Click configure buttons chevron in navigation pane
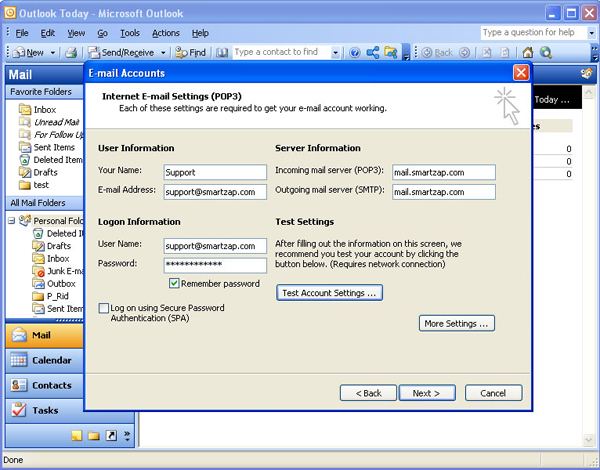The height and width of the screenshot is (470, 600). (127, 436)
